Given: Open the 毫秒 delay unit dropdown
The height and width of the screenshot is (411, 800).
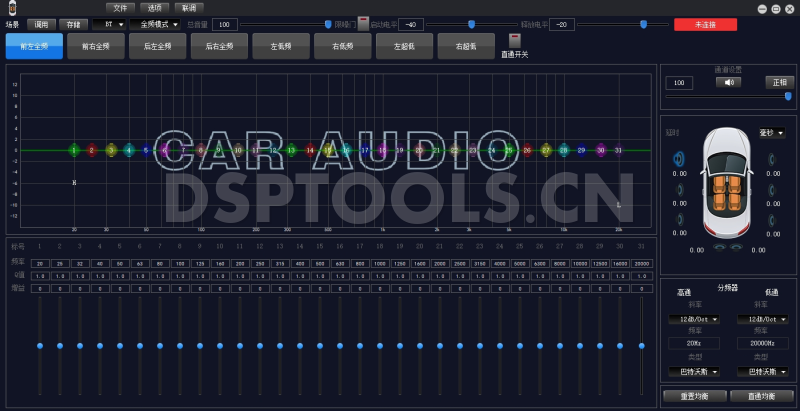Looking at the screenshot, I should pos(772,133).
